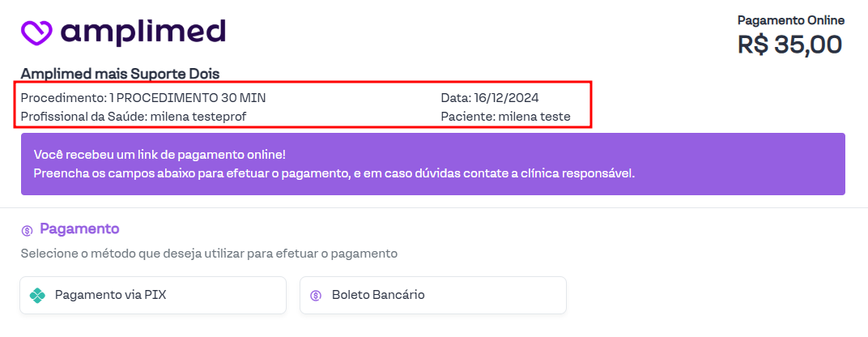The image size is (868, 337).
Task: Click the 'Selecione o método' instruction text
Action: pos(209,254)
